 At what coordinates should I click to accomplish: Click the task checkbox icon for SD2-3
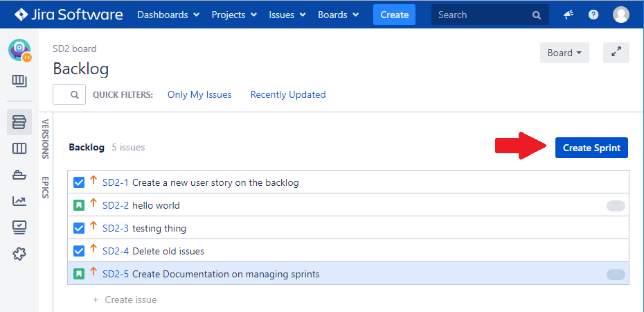[x=79, y=228]
